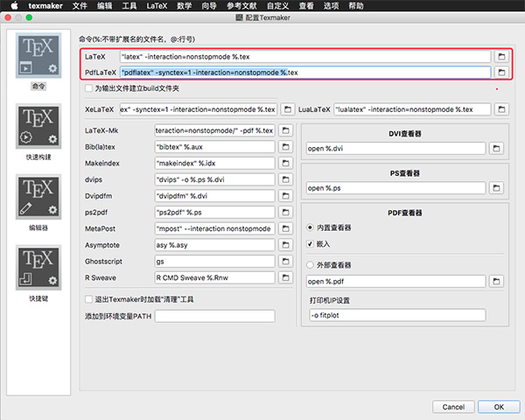
Task: Edit the MetaPost command field
Action: tap(214, 228)
